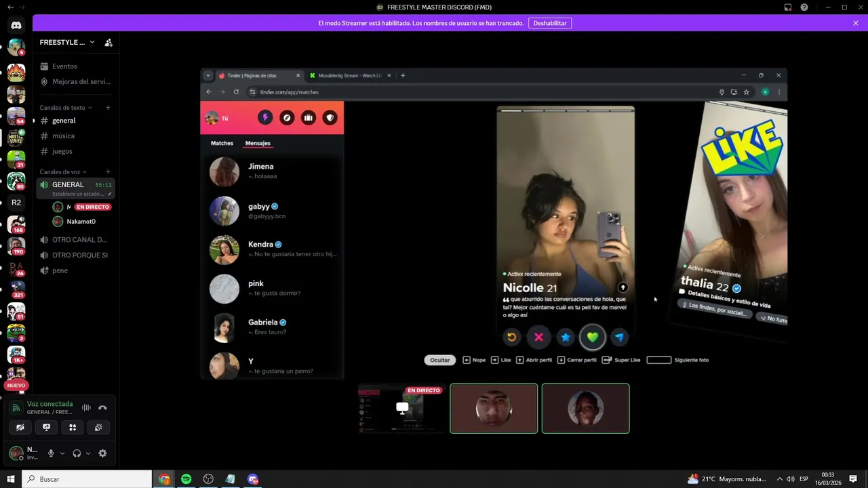Select the #juegos text channel
The height and width of the screenshot is (488, 868).
point(76,151)
